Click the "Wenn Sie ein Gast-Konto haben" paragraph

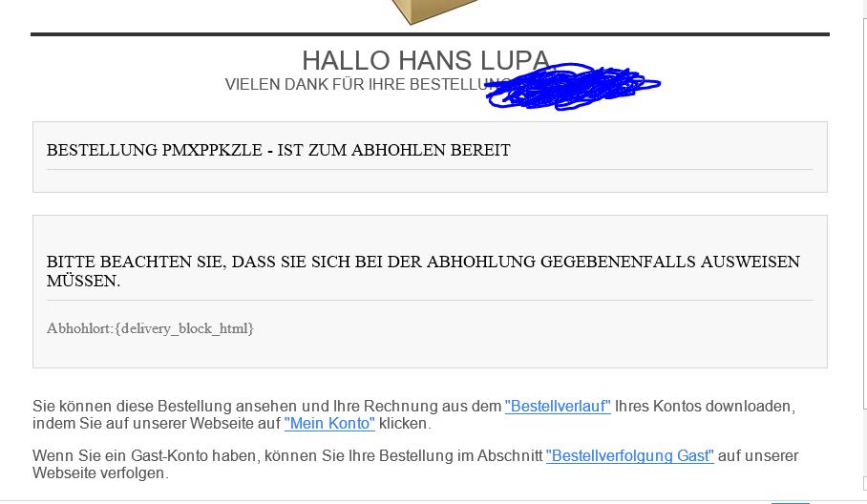point(415,464)
